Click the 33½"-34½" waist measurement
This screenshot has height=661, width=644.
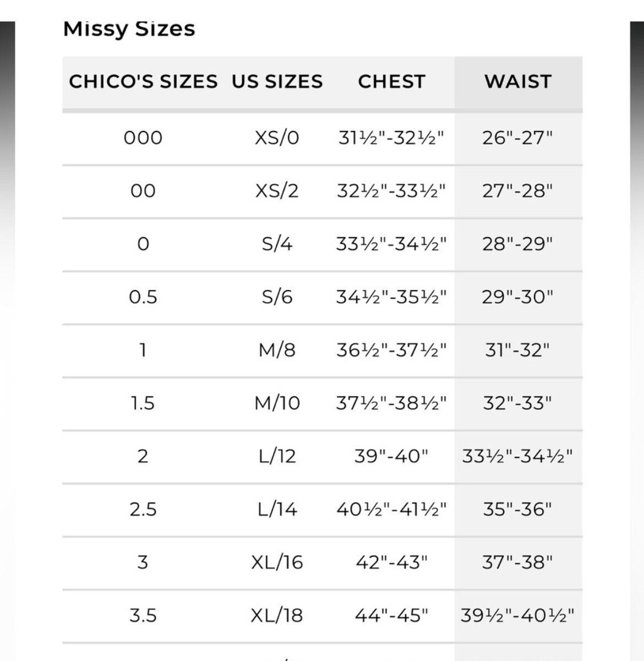(x=517, y=456)
